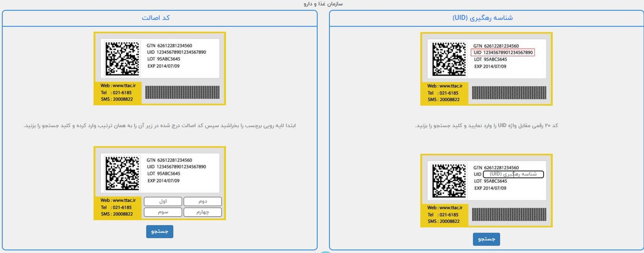Select the سوم authenticity code field
Viewport: 644px width, 253px height.
(x=163, y=212)
